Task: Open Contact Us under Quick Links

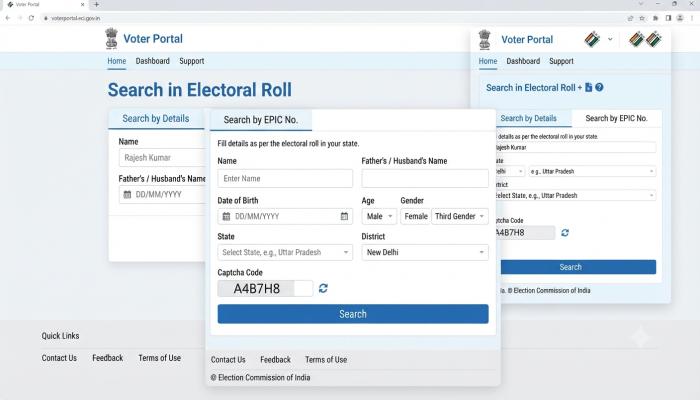Action: [x=59, y=358]
